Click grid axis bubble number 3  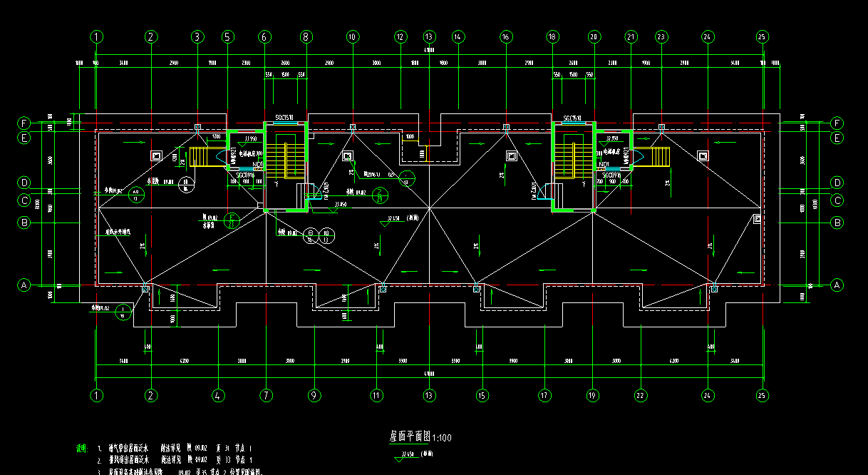click(x=197, y=36)
